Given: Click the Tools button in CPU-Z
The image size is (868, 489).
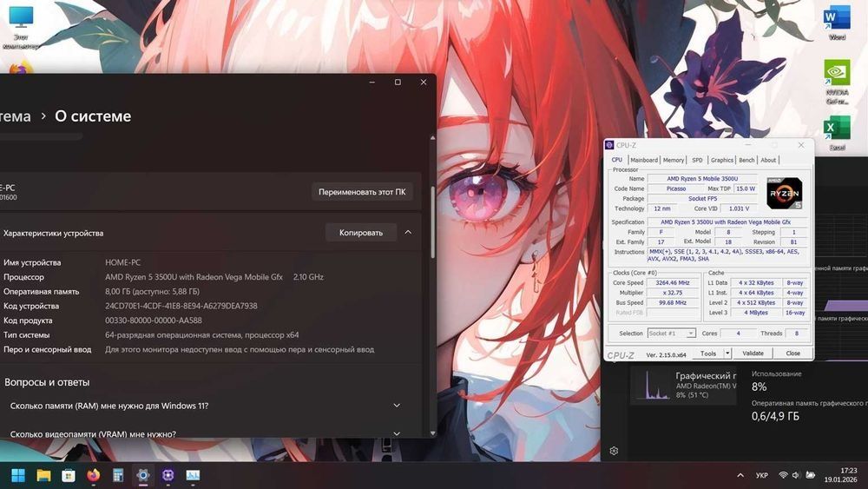Looking at the screenshot, I should [x=708, y=354].
